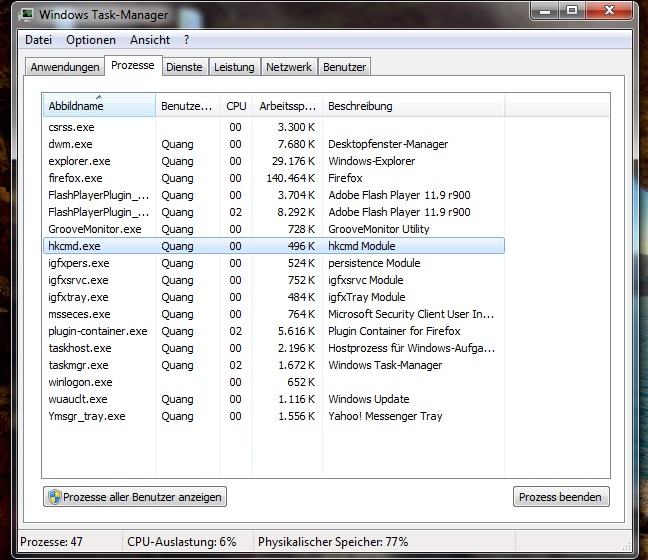Sort by the Benutze... column header
The width and height of the screenshot is (648, 560).
click(x=187, y=106)
